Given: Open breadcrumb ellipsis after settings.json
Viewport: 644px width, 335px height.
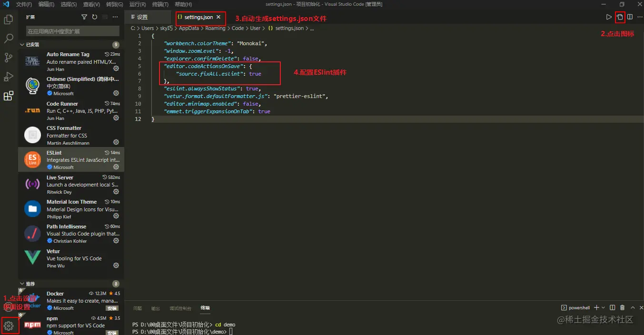Looking at the screenshot, I should (312, 29).
